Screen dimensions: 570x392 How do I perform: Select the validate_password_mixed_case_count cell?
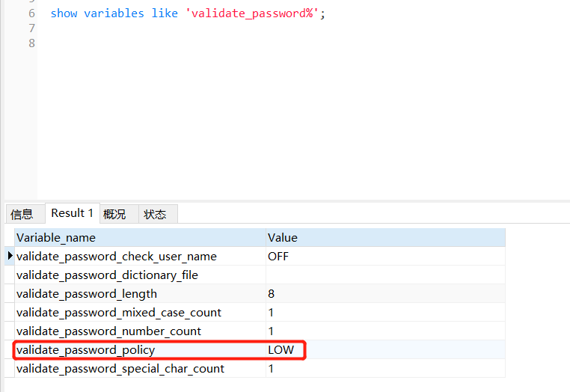click(x=140, y=313)
